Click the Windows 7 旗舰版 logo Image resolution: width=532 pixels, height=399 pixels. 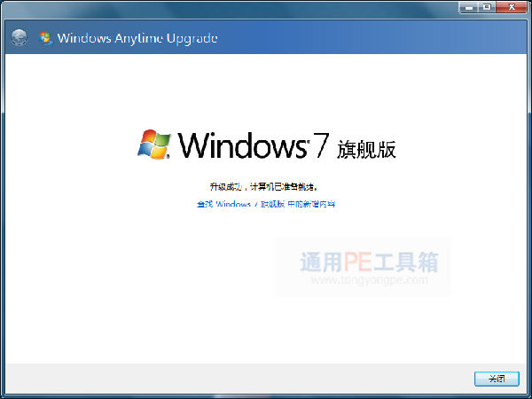266,145
